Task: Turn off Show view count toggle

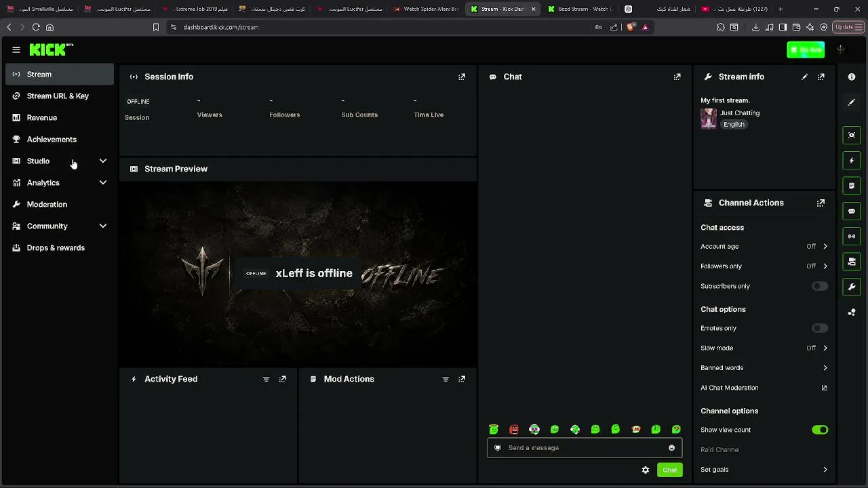Action: click(x=820, y=430)
